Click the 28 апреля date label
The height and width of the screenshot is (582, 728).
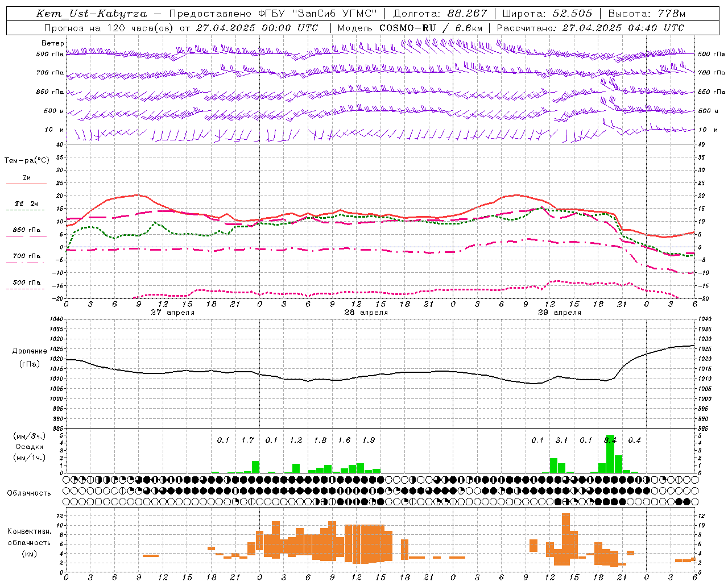coord(366,313)
